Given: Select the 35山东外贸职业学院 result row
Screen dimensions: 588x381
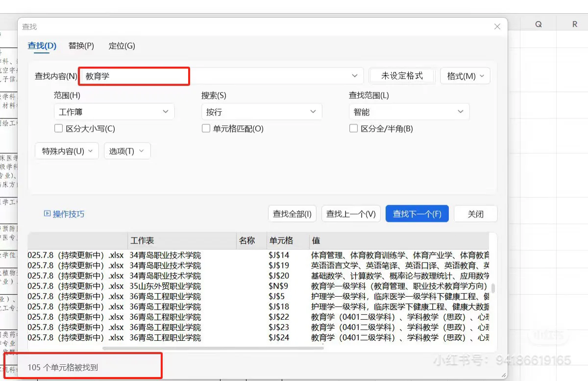Looking at the screenshot, I should [259, 286].
